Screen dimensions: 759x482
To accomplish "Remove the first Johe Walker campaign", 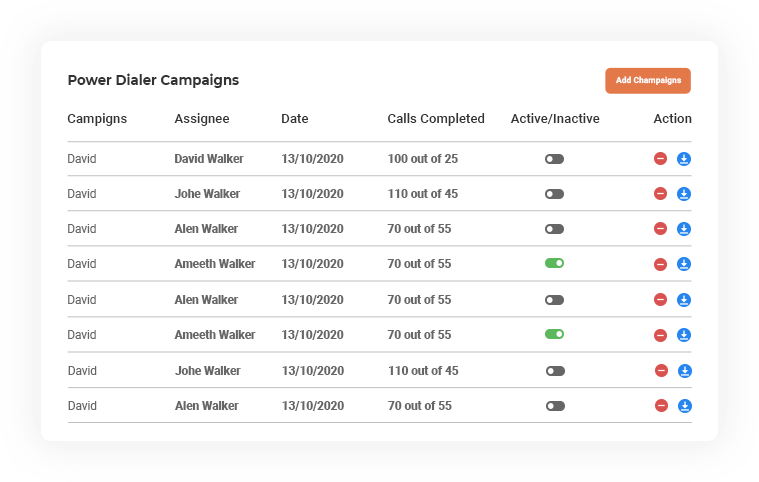I will tap(660, 194).
